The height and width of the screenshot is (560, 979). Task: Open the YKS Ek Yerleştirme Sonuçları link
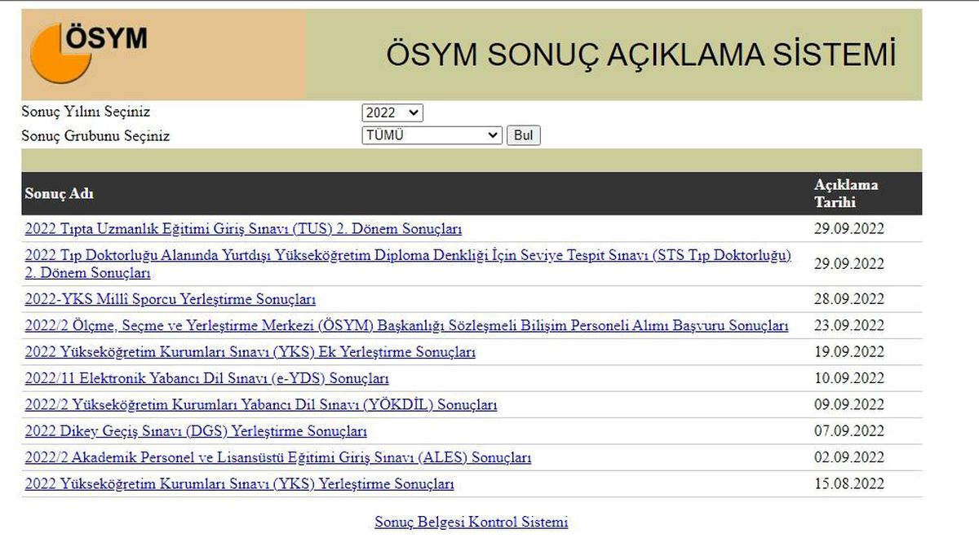[250, 352]
